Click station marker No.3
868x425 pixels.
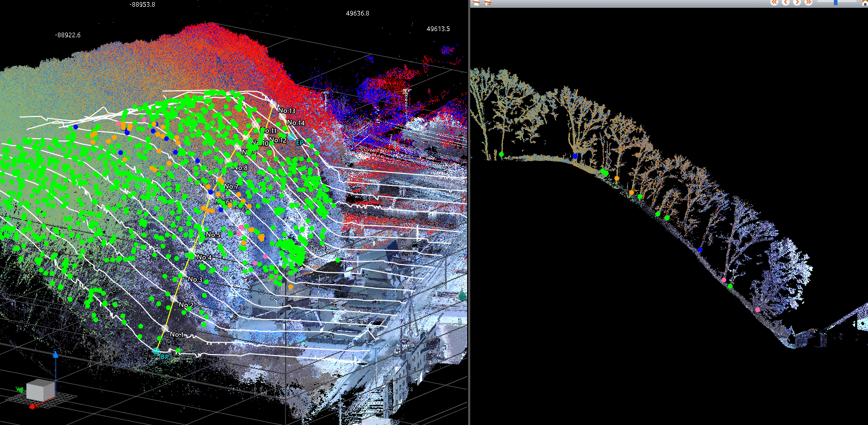183,273
